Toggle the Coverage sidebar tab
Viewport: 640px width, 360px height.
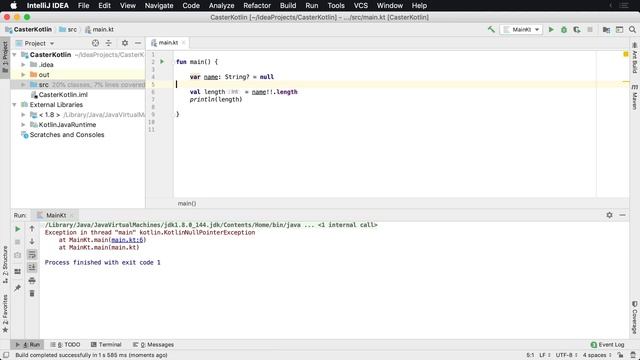point(635,317)
